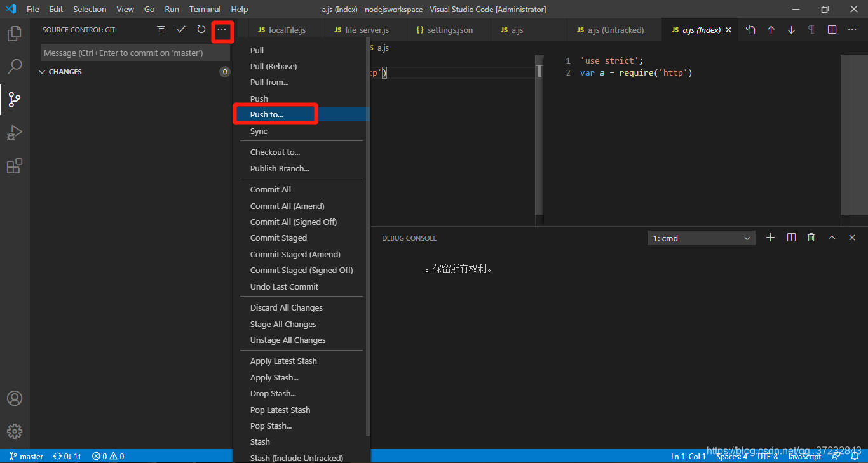The width and height of the screenshot is (868, 463).
Task: Open the terminal selector 1: cmd dropdown
Action: click(x=702, y=238)
